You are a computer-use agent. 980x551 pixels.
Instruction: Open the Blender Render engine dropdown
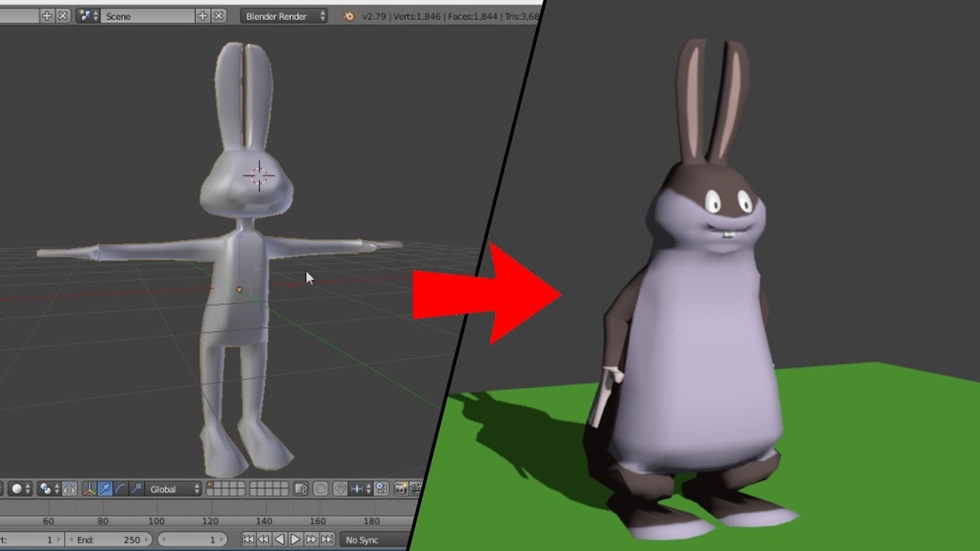click(284, 16)
